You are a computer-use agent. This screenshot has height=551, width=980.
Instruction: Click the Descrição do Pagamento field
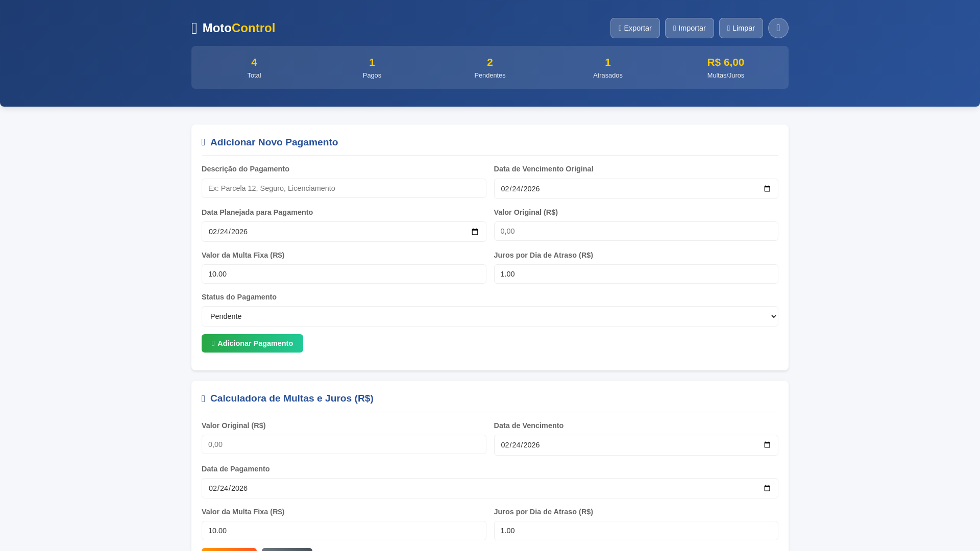pyautogui.click(x=344, y=188)
